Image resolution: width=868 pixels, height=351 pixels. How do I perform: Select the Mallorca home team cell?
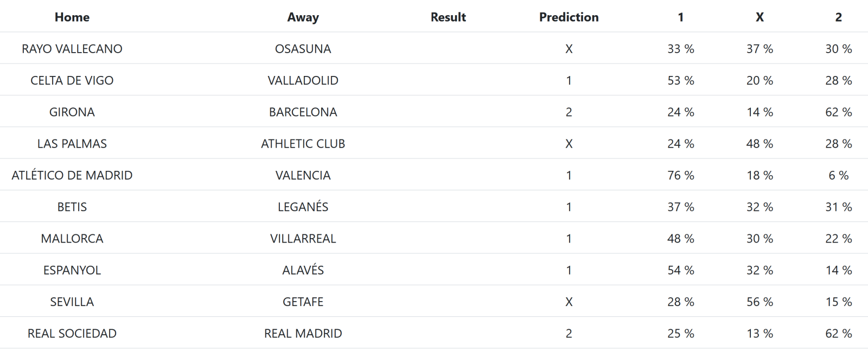tap(72, 239)
